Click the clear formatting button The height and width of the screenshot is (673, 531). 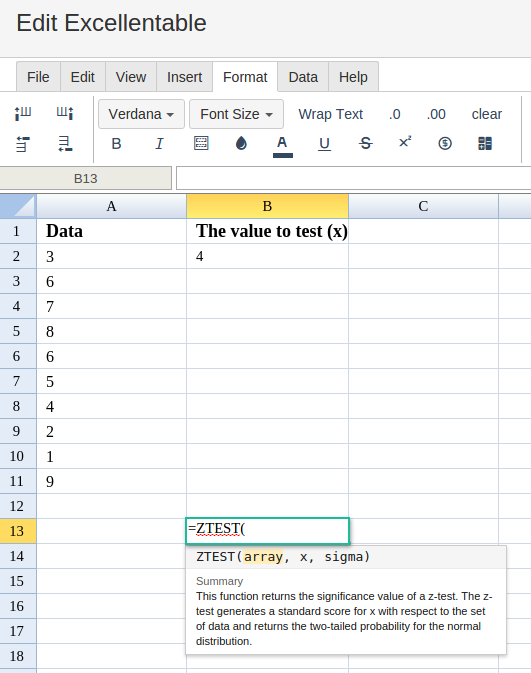coord(487,114)
